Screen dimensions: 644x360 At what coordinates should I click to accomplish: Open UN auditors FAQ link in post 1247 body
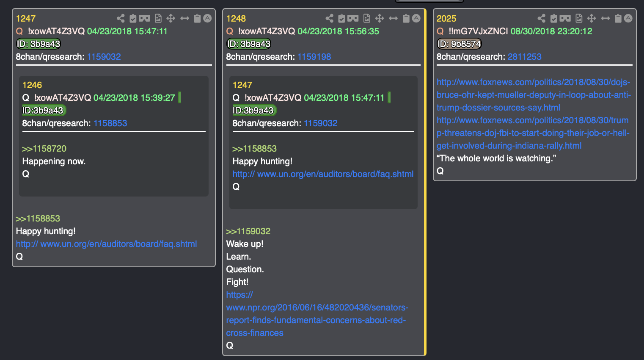click(107, 244)
